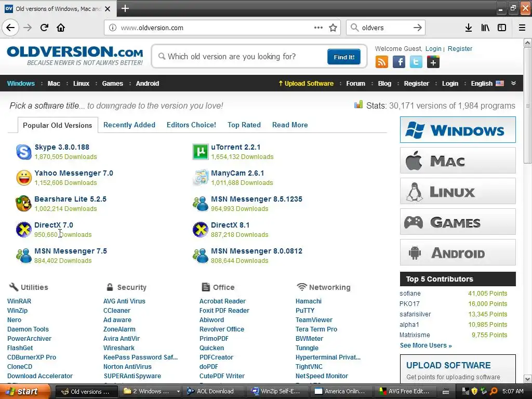Expand the language dropdown chevron in navbar
The height and width of the screenshot is (399, 532).
pyautogui.click(x=513, y=83)
